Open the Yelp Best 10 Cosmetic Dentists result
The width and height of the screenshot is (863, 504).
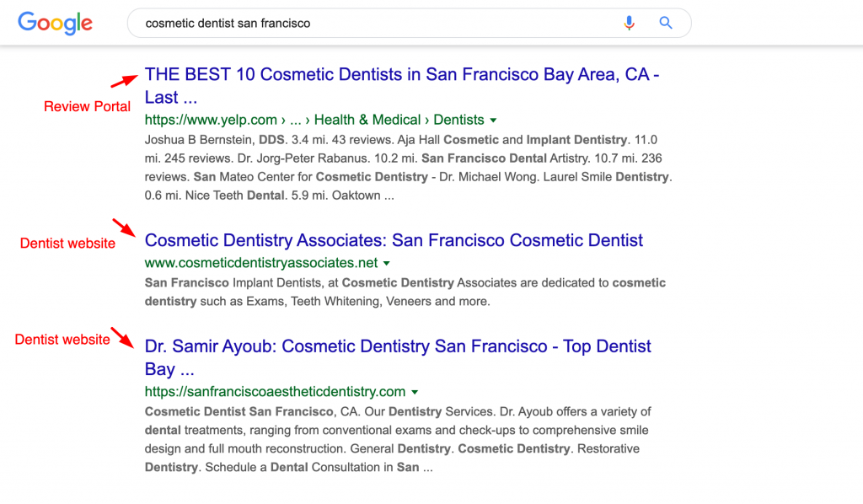click(x=402, y=86)
